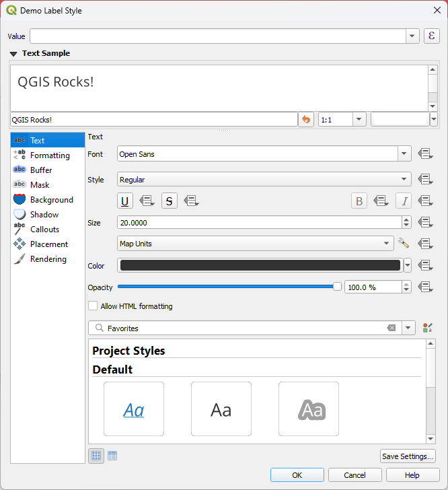Click the reset sample text arrow icon
Screen dimensions: 448x490
[306, 119]
